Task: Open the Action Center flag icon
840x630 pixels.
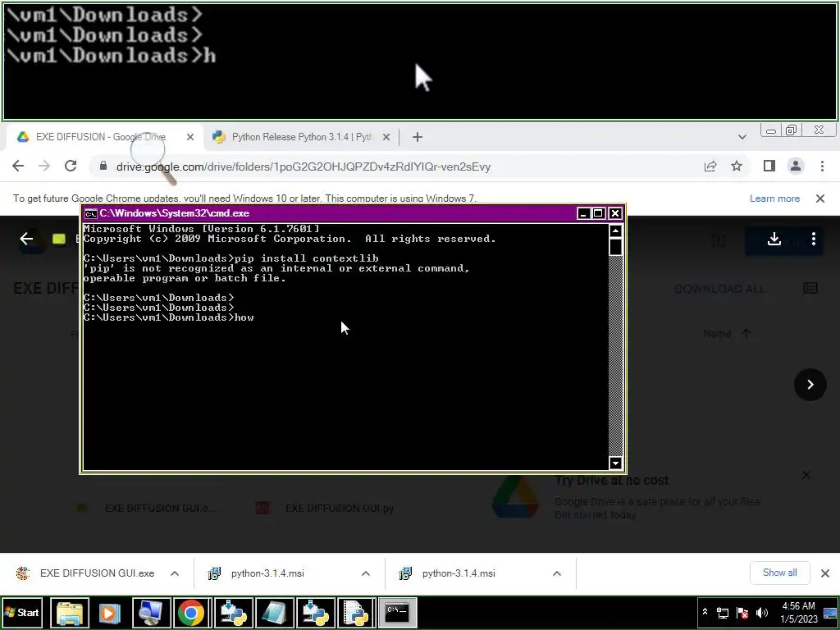Action: coord(742,613)
